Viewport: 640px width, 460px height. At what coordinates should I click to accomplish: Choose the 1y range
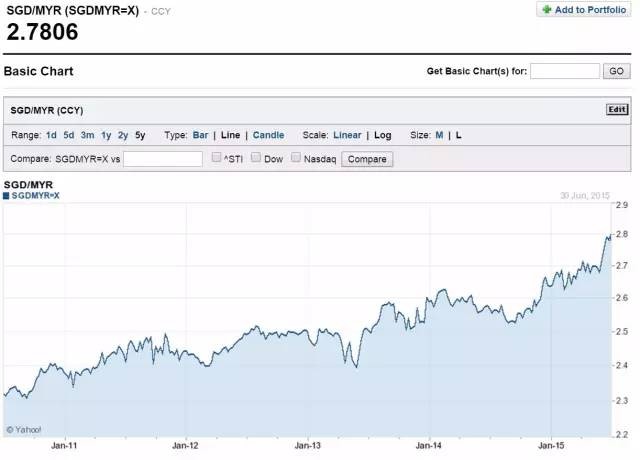[106, 135]
